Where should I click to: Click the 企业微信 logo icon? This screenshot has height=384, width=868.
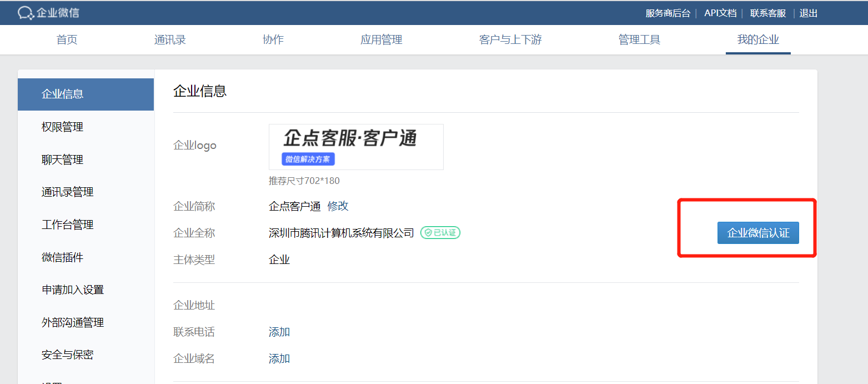click(x=26, y=13)
